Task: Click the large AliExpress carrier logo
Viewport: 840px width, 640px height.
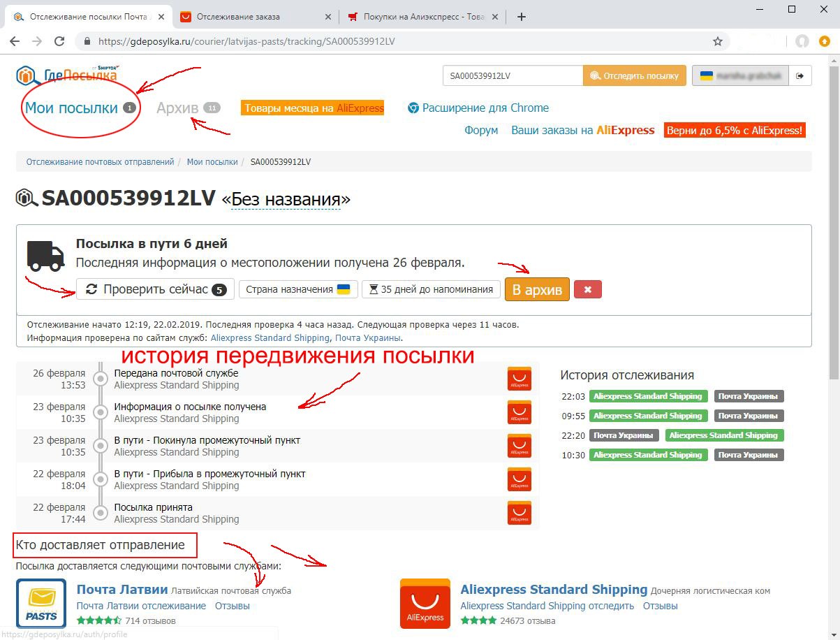Action: 425,604
